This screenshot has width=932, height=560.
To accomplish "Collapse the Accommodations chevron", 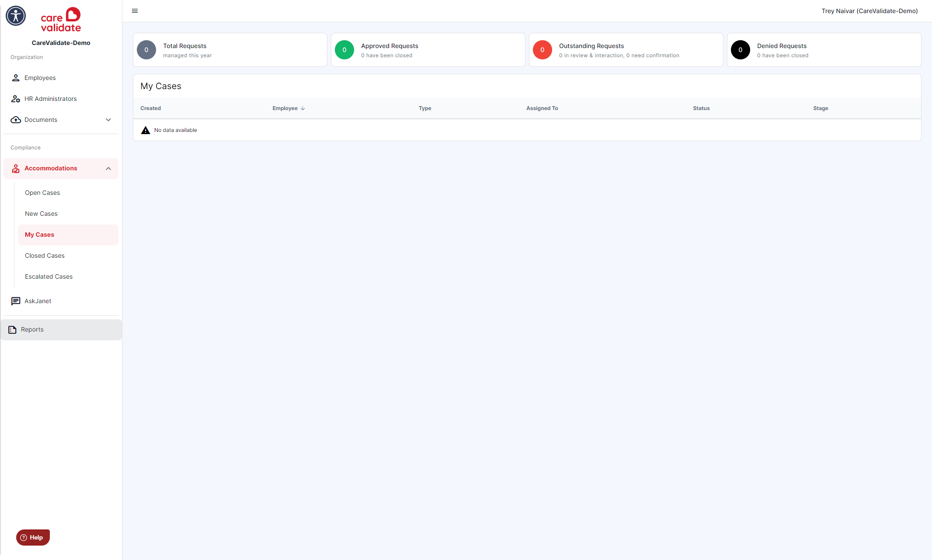I will [108, 169].
